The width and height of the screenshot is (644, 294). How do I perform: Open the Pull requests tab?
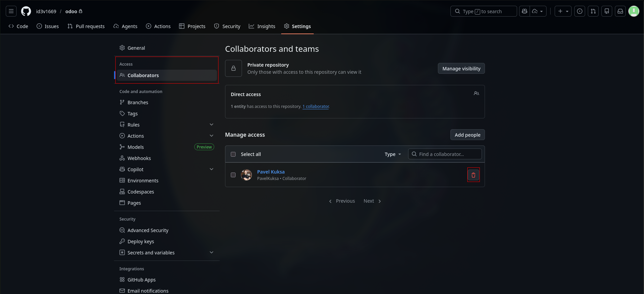[x=86, y=26]
